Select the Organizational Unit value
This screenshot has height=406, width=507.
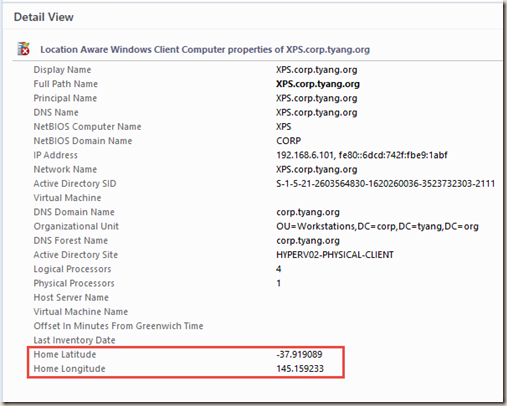click(377, 227)
